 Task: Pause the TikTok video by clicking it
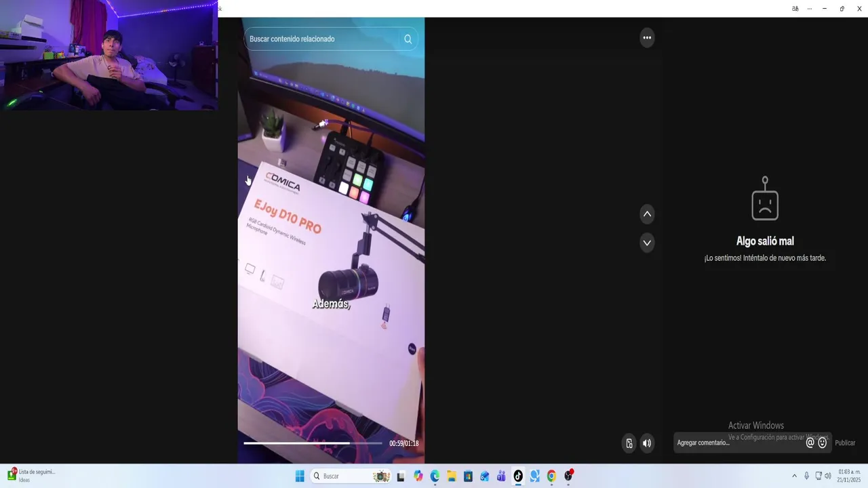(x=331, y=241)
